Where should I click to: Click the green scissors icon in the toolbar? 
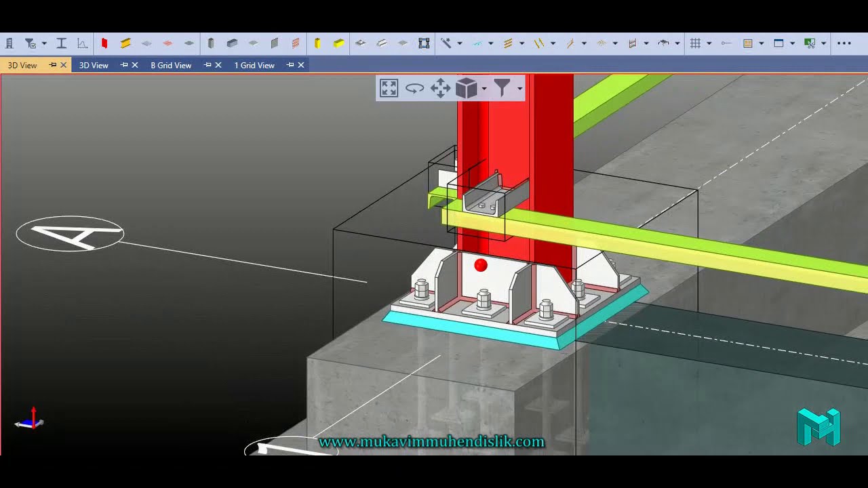click(809, 43)
